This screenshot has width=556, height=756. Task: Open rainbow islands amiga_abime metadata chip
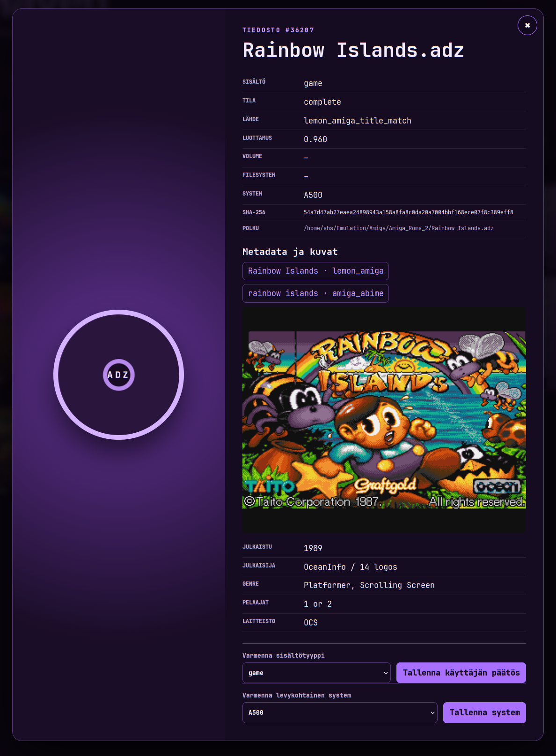click(x=315, y=293)
